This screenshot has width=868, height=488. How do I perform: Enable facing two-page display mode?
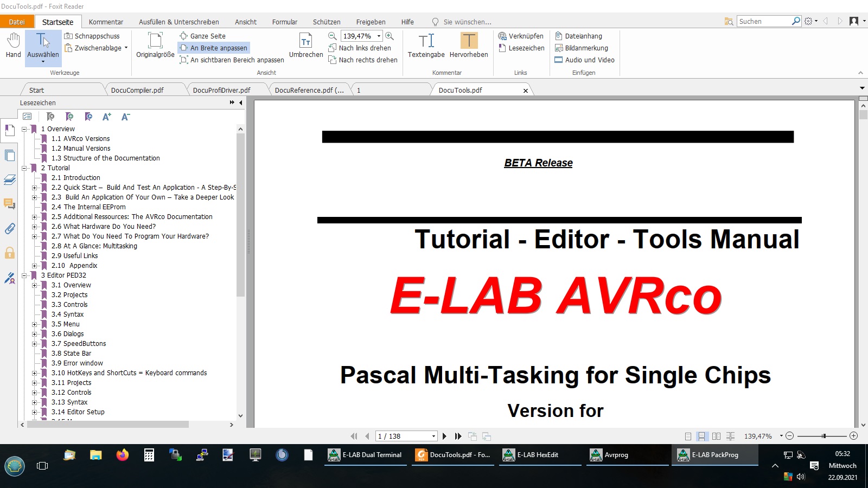point(716,436)
